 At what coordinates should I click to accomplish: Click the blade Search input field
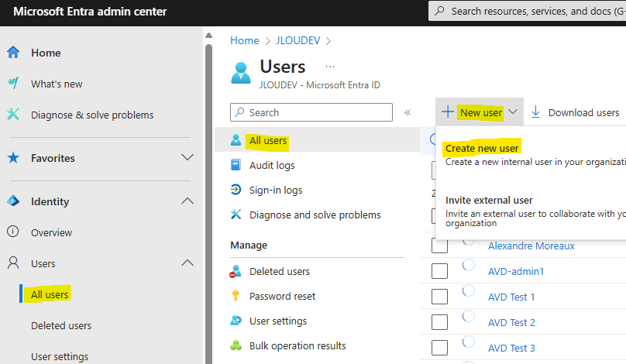tap(311, 112)
